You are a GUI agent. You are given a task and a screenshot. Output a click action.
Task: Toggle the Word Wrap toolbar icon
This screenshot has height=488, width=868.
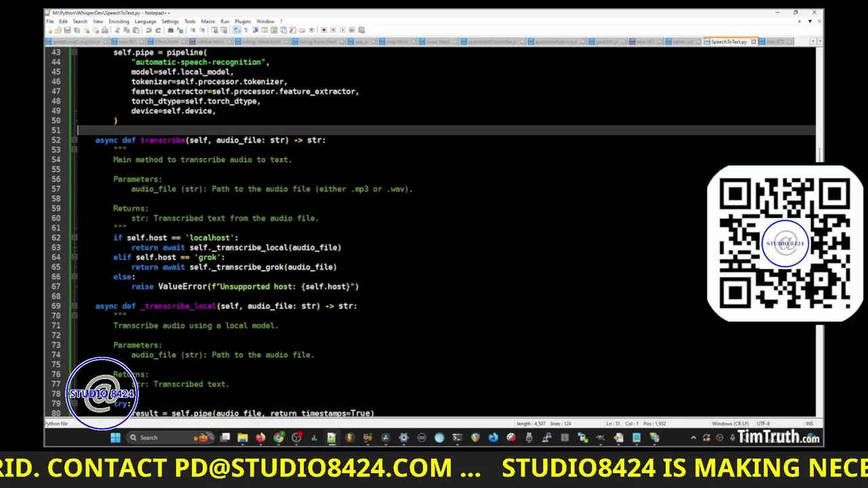point(237,30)
